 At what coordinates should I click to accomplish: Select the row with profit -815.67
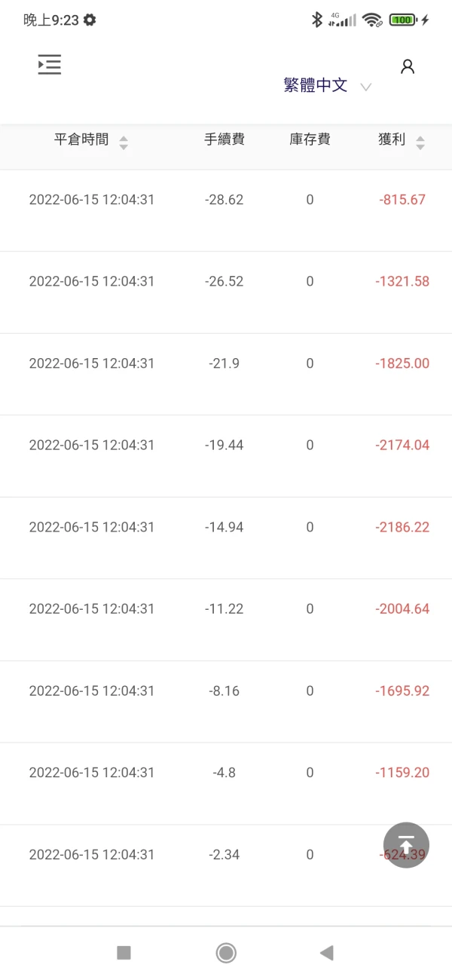point(226,201)
